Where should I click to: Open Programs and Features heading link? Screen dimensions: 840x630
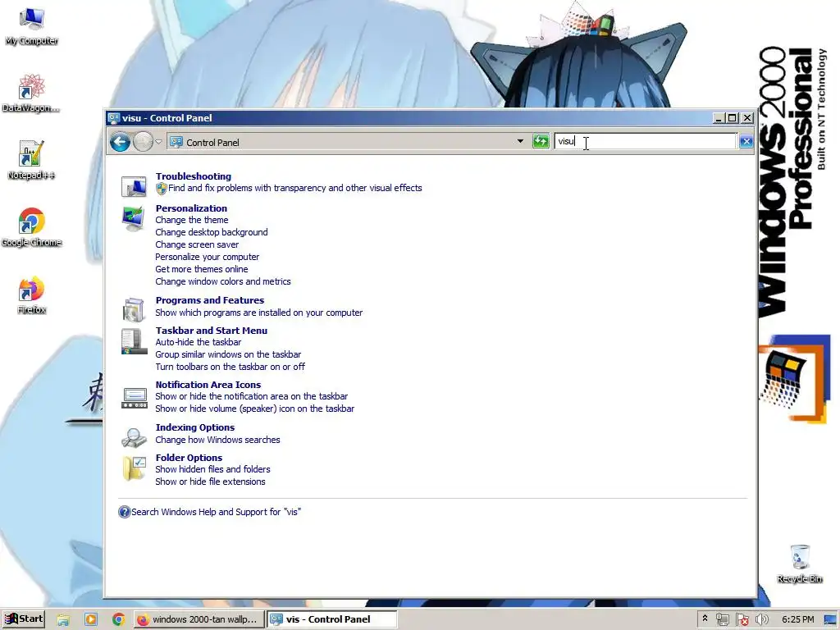210,300
